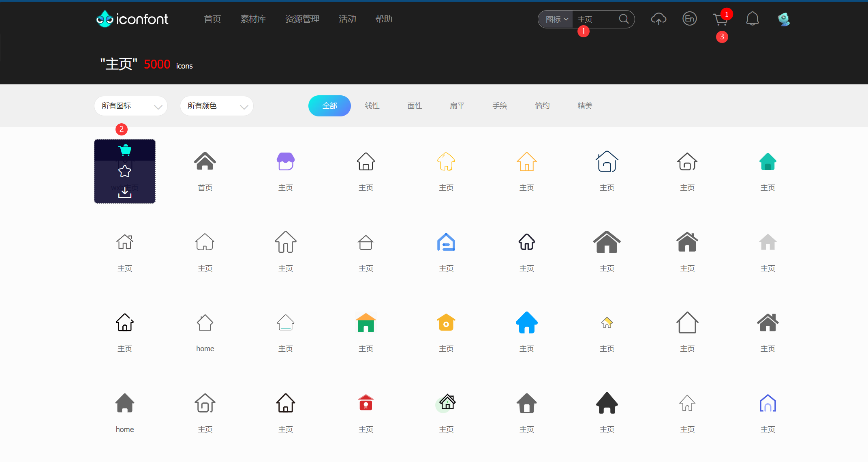The width and height of the screenshot is (868, 462).
Task: Click the iconfont logo link
Action: 132,19
